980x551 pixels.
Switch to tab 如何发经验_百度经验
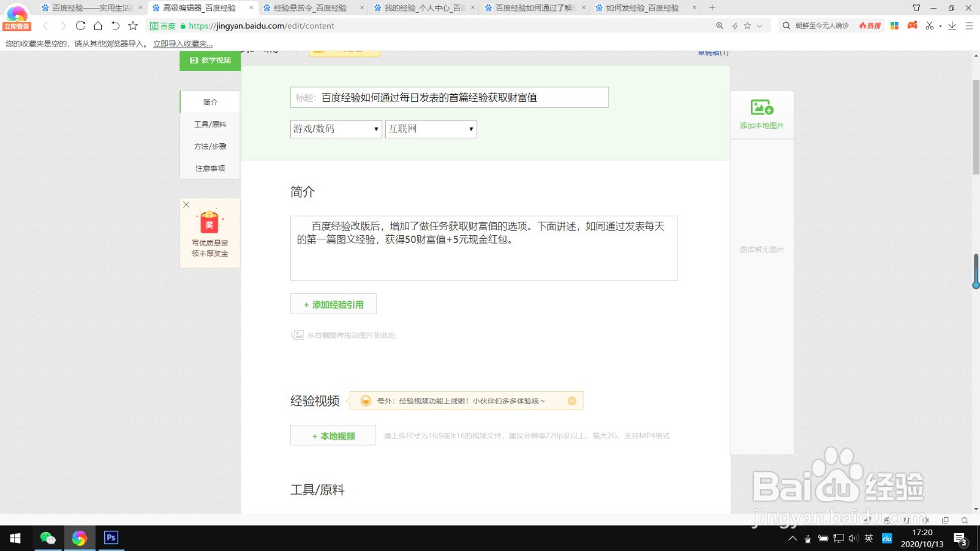646,8
